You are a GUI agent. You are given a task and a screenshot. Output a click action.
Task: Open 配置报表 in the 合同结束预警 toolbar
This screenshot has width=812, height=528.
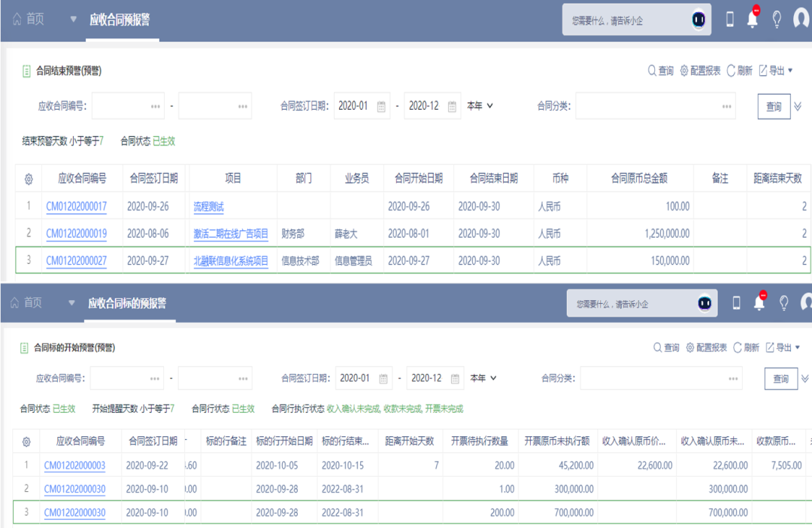[700, 71]
